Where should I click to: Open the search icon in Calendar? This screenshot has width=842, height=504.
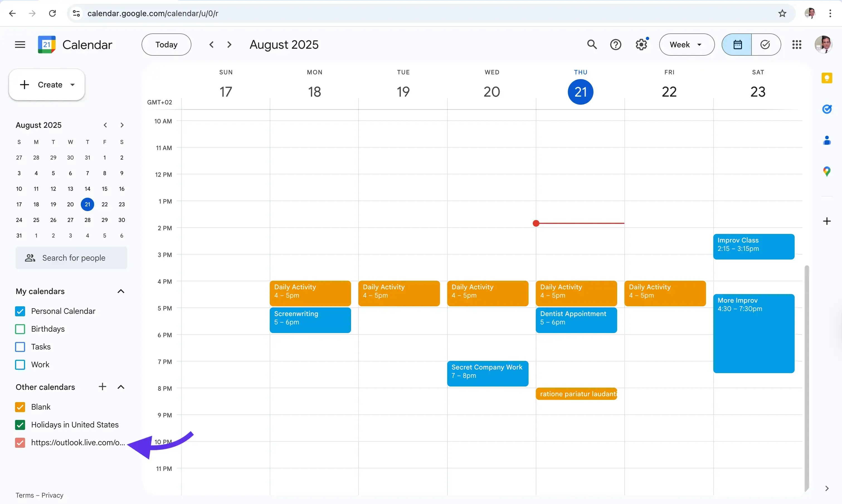[592, 45]
